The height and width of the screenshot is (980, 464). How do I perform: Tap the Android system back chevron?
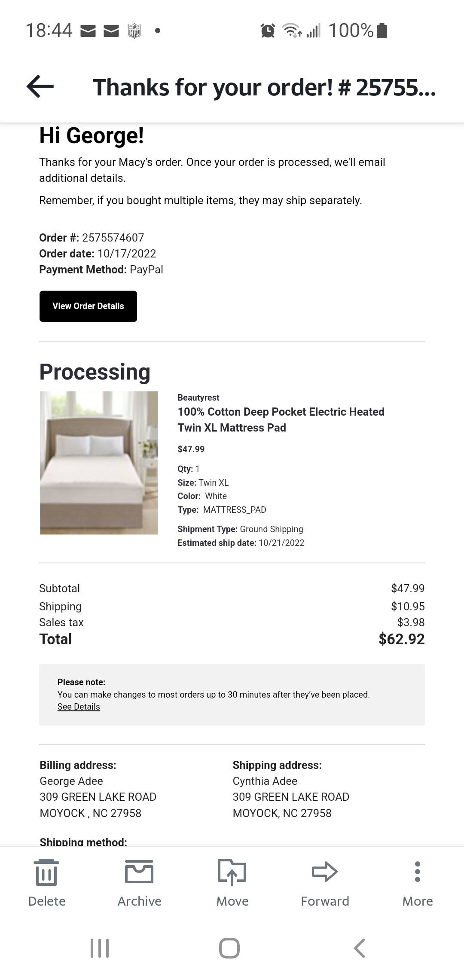coord(360,948)
